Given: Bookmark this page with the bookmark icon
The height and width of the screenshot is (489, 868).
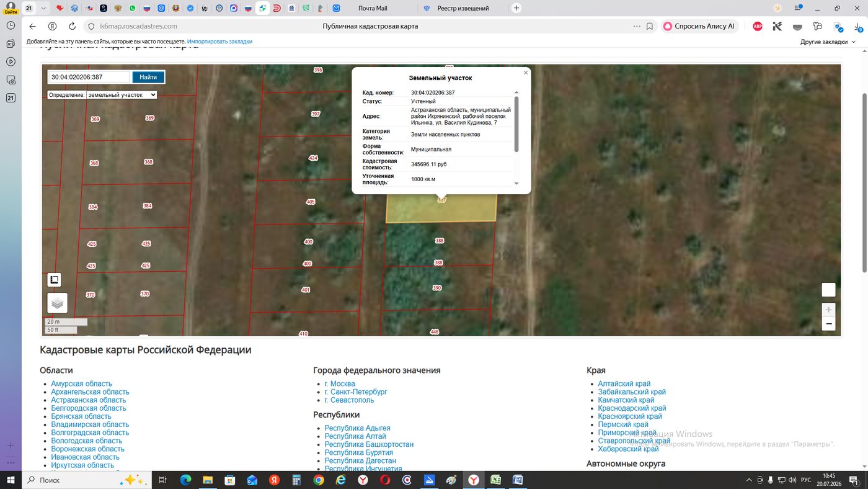Looking at the screenshot, I should [x=650, y=26].
